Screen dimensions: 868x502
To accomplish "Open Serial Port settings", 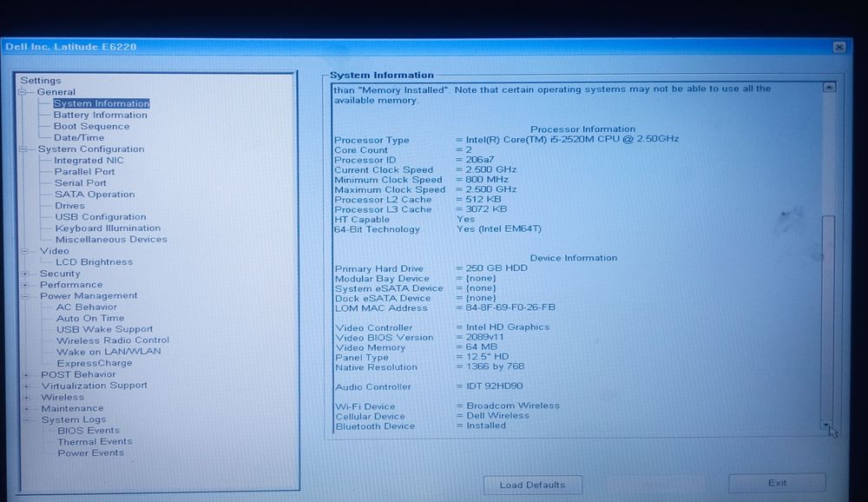I will click(80, 183).
